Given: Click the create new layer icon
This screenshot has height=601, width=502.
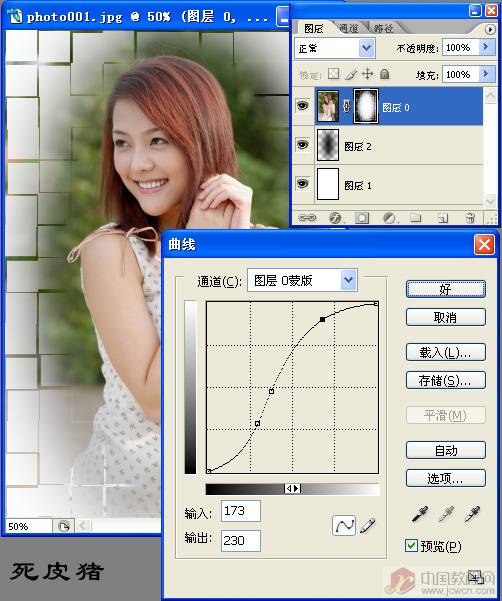Looking at the screenshot, I should point(443,218).
